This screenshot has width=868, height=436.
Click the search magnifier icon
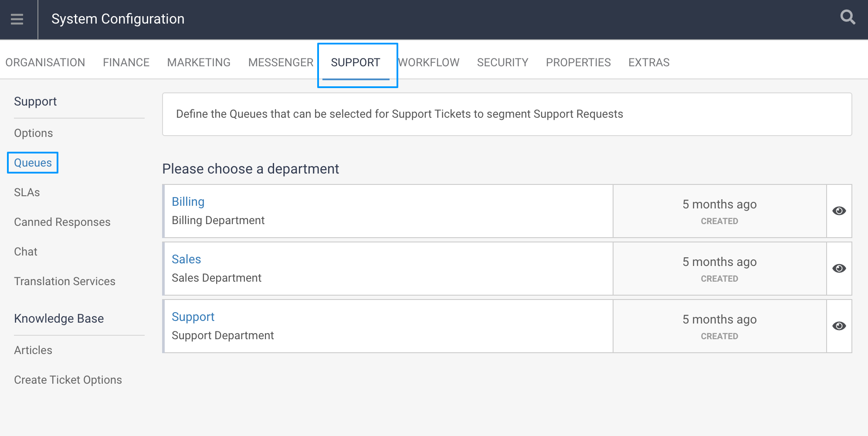[x=848, y=18]
